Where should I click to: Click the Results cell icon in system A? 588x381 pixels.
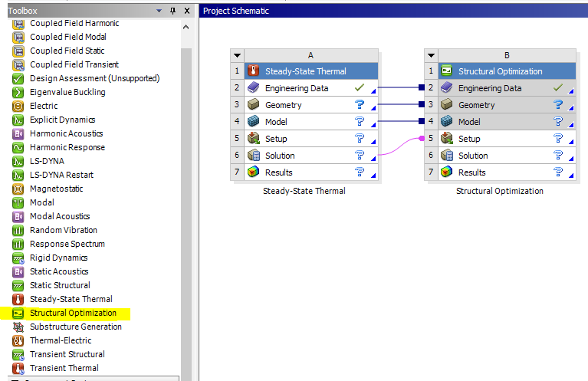(254, 172)
